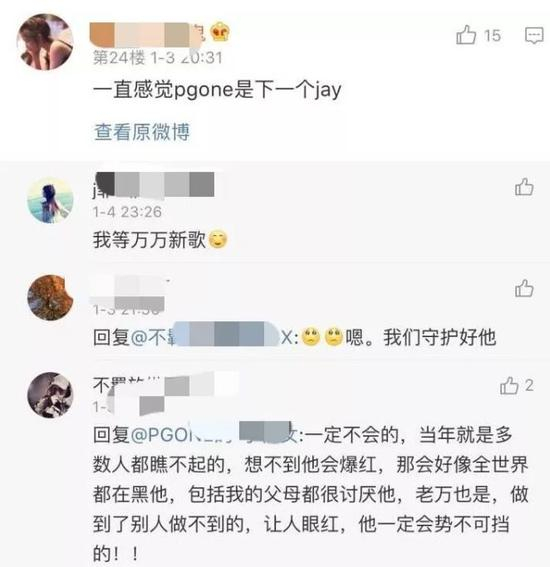
Task: Open the 查看原微博 link
Action: [142, 132]
